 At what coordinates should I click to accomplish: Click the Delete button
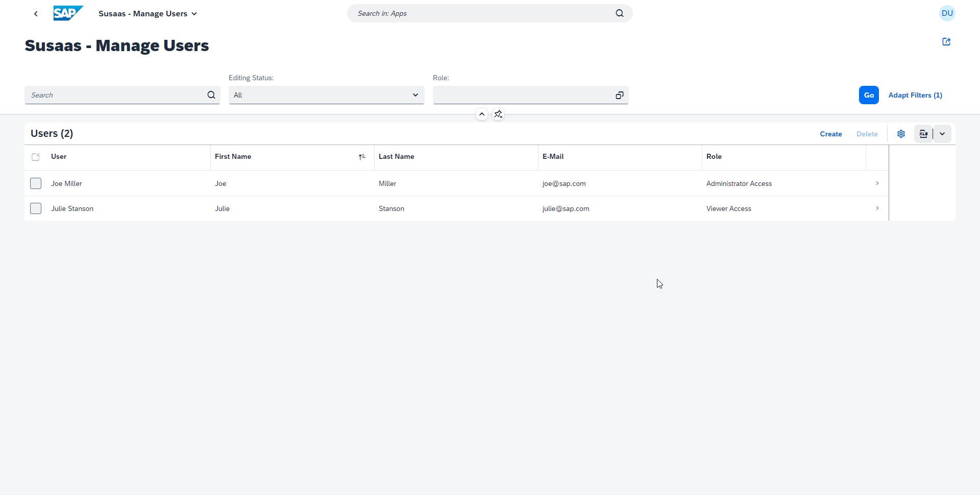click(x=867, y=134)
